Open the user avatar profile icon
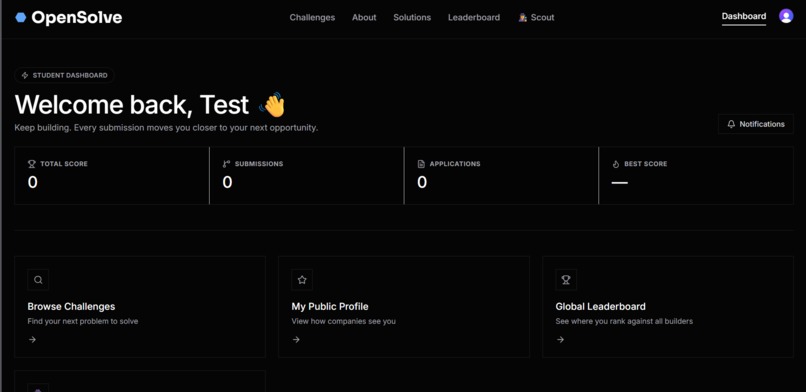 pos(786,16)
